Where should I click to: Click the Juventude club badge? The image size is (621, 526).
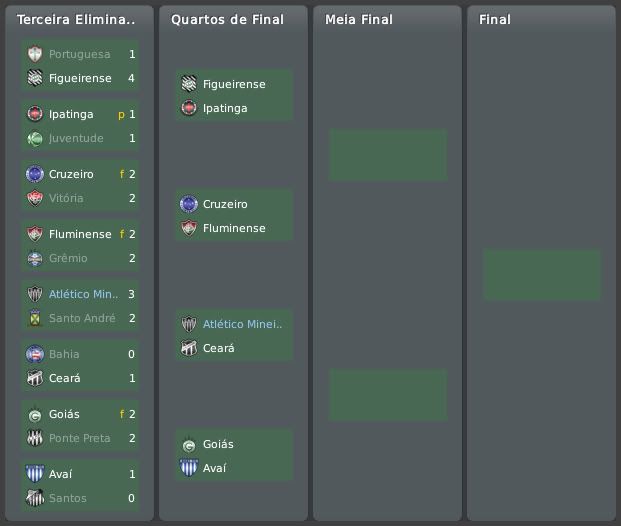coord(35,138)
